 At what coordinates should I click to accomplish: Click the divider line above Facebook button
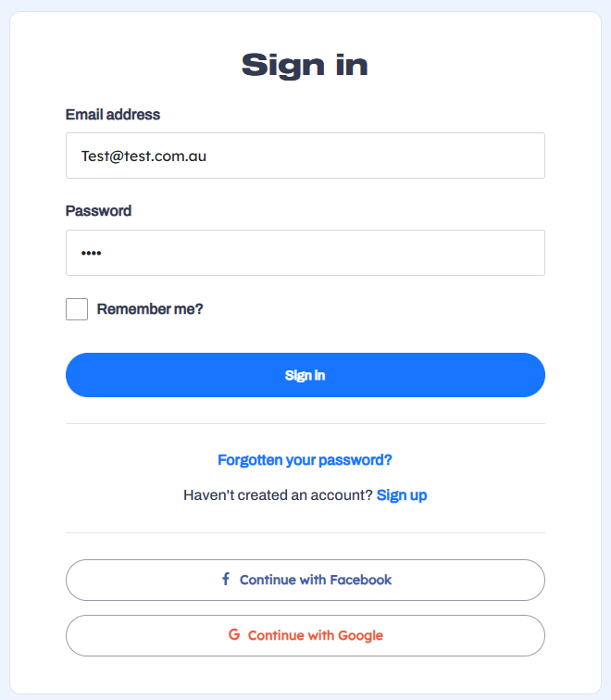(x=305, y=532)
